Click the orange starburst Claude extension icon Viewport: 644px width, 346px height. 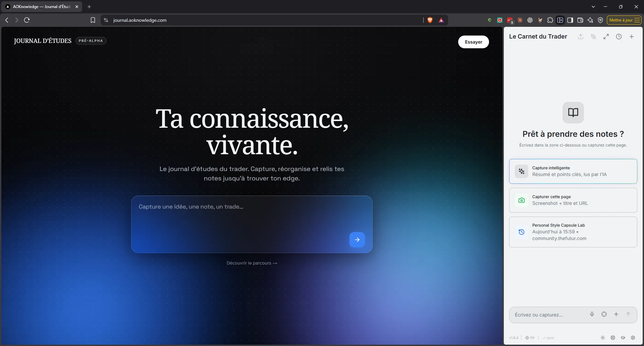pyautogui.click(x=520, y=20)
